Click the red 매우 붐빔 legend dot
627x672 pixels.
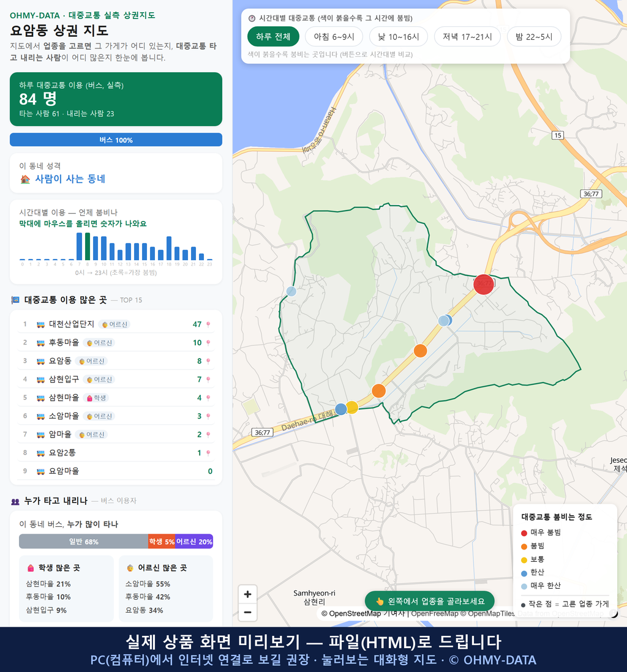(524, 533)
